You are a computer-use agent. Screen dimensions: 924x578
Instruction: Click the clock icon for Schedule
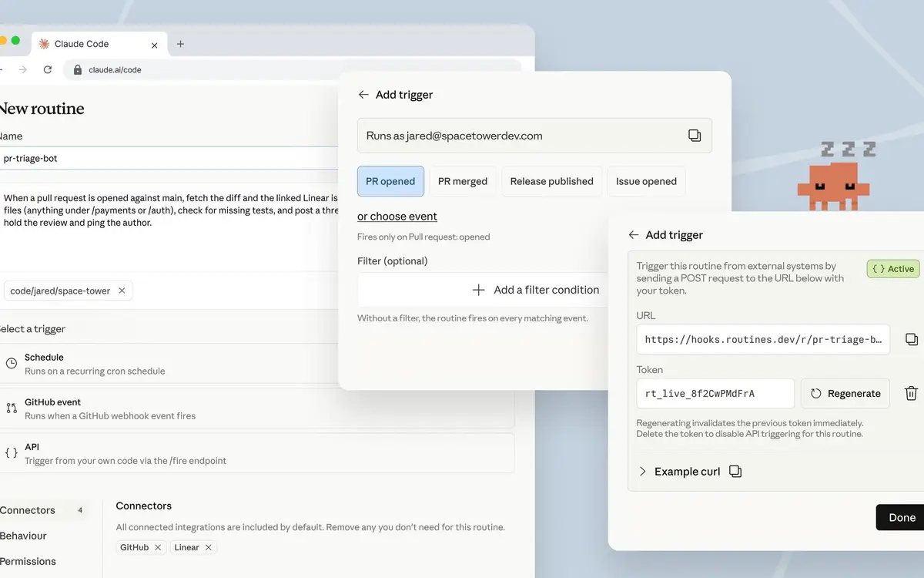[12, 364]
